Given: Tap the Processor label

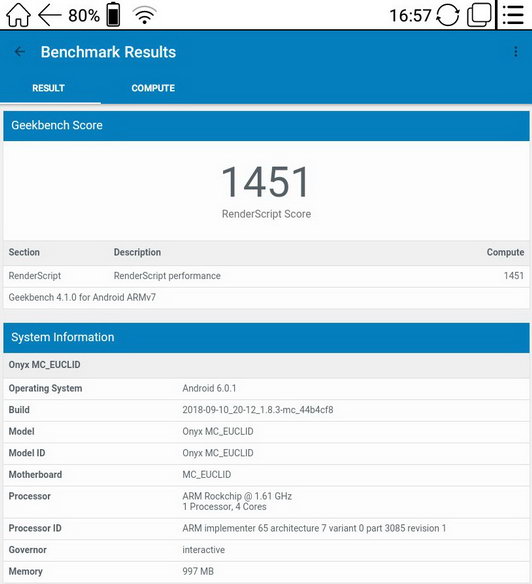Looking at the screenshot, I should pos(29,496).
